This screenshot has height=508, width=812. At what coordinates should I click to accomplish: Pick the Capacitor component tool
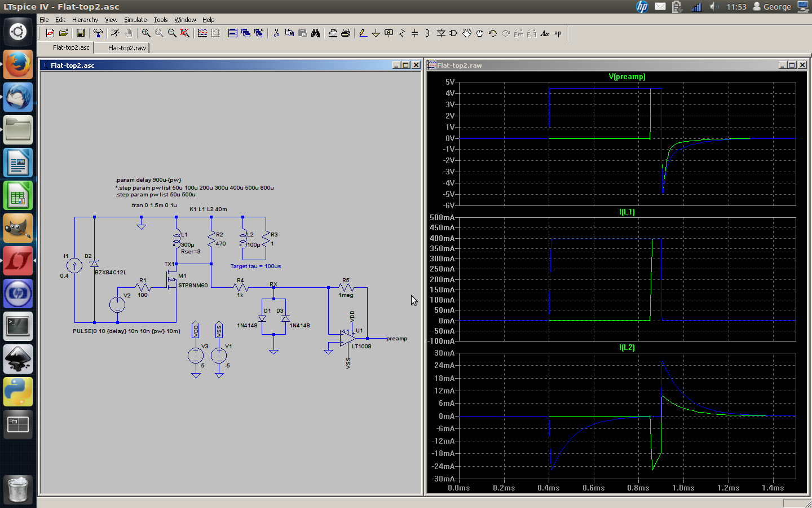414,33
